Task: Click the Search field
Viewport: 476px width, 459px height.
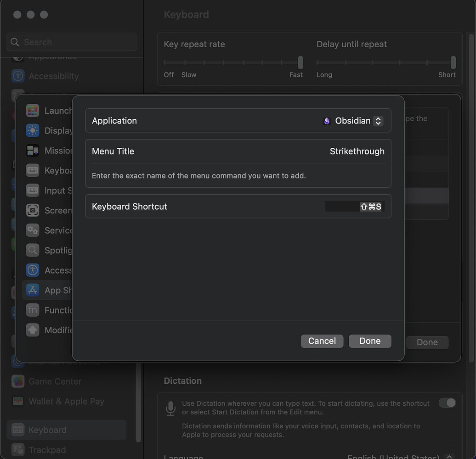Action: click(x=71, y=42)
